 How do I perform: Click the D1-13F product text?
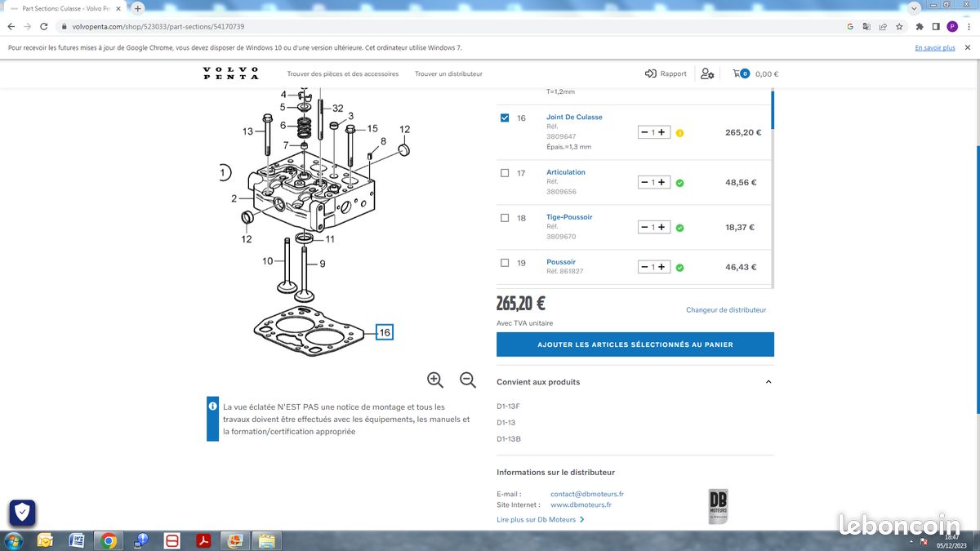(508, 406)
